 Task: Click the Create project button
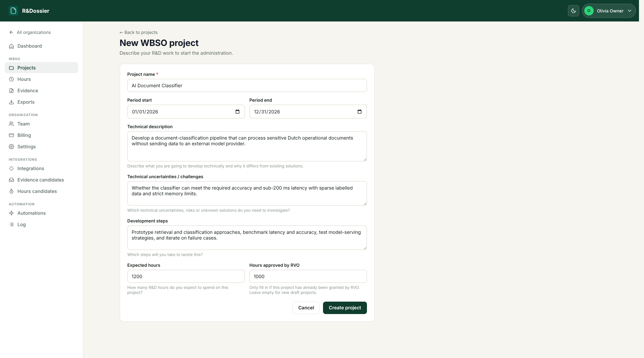pos(345,308)
